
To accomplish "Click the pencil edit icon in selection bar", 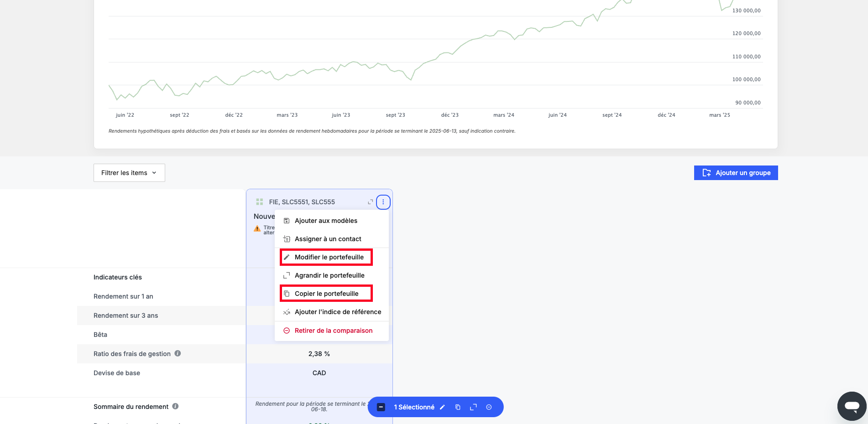I will [442, 407].
